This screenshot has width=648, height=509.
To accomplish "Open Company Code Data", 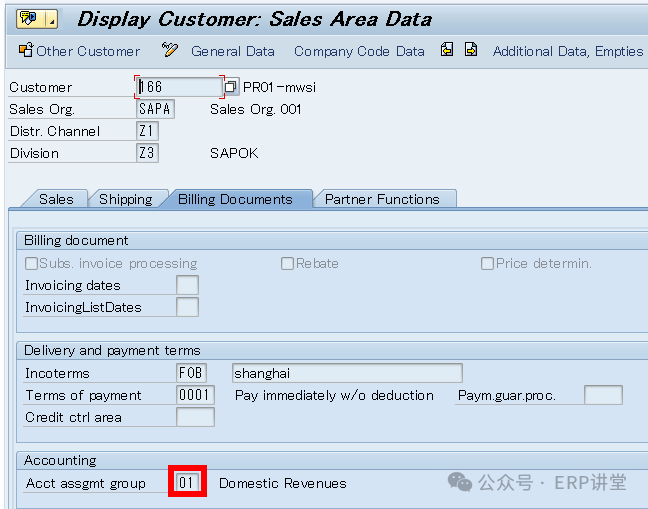I will pos(359,51).
